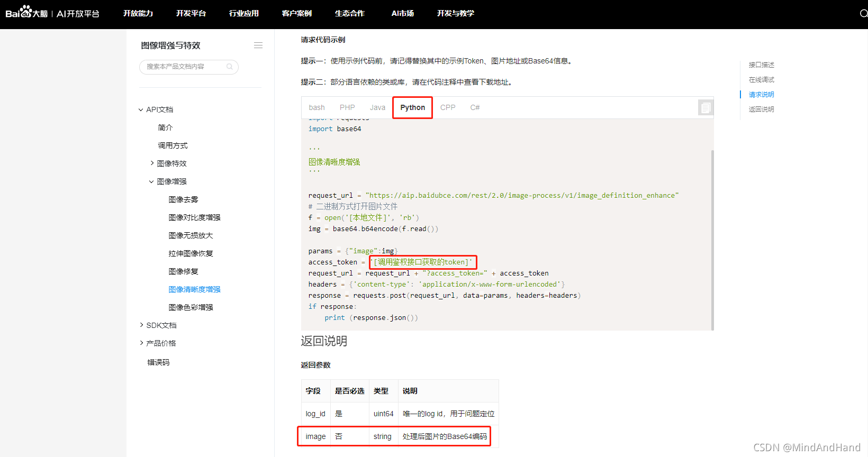Open the search icon in top navigation
This screenshot has height=457, width=868.
863,13
